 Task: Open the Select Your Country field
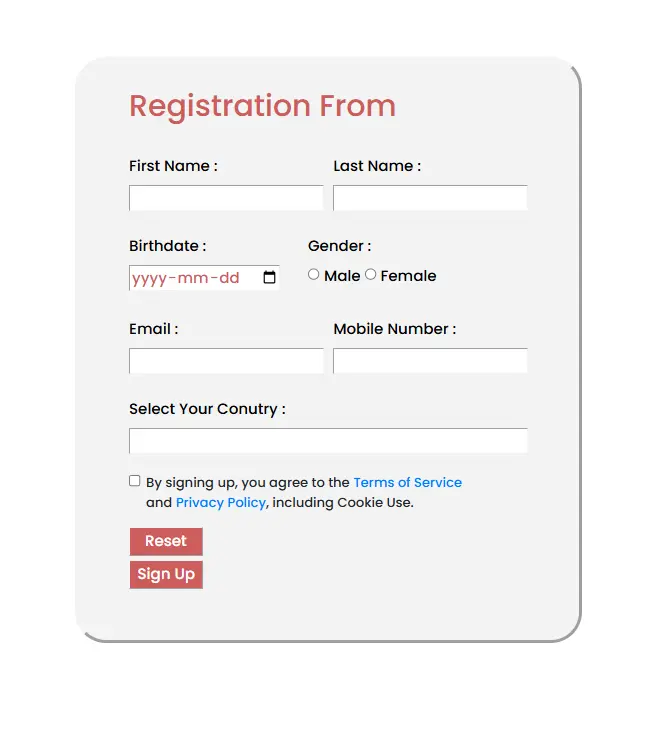328,441
